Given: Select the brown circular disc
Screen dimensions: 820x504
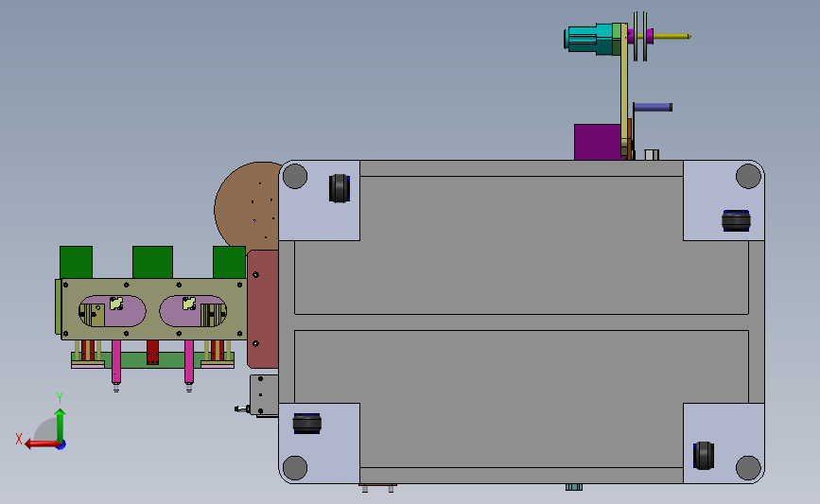Looking at the screenshot, I should click(247, 205).
